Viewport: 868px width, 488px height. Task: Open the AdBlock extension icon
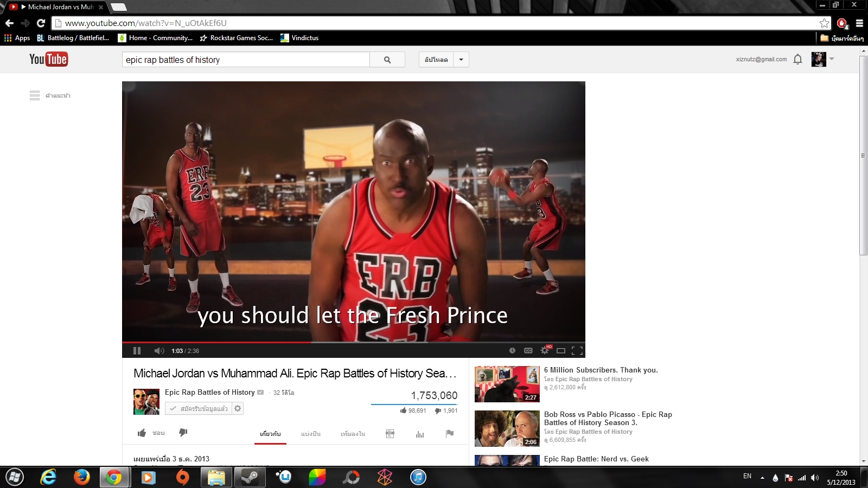842,23
